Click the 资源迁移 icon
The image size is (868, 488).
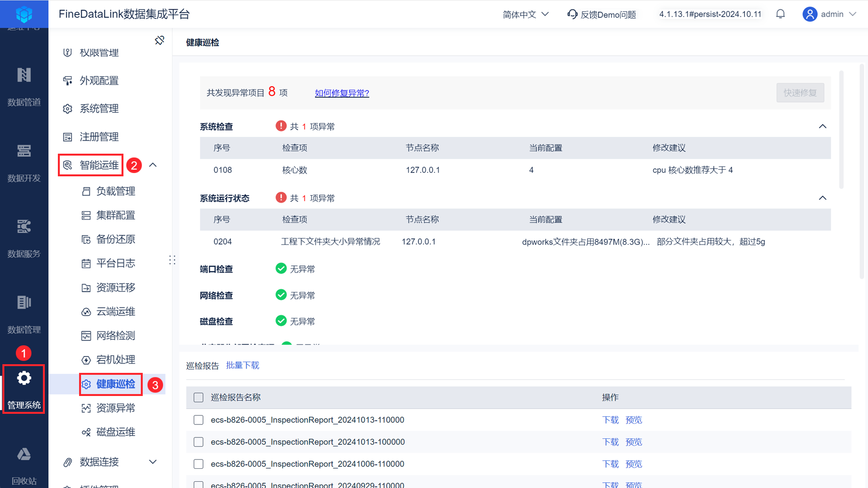coord(86,288)
